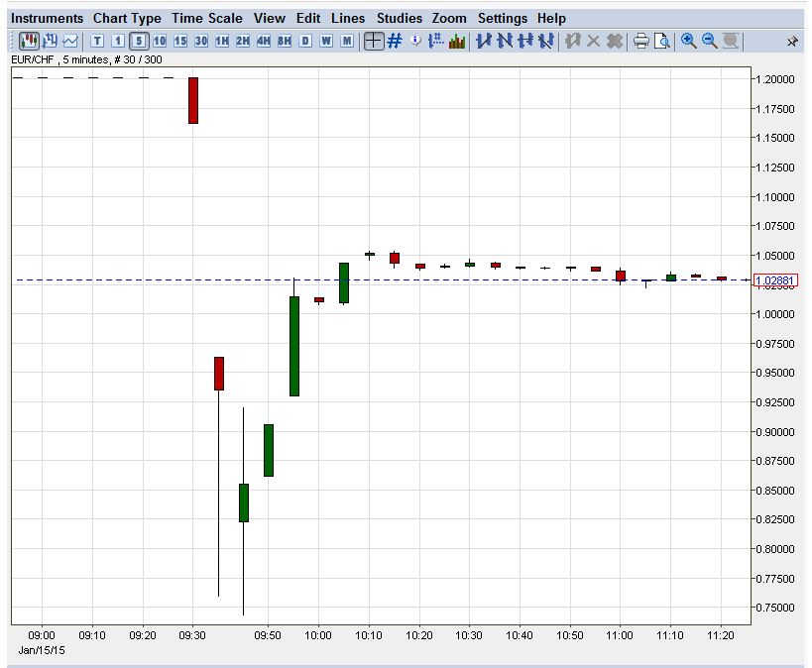The width and height of the screenshot is (812, 668).
Task: Switch to line chart using the line icon
Action: (67, 41)
